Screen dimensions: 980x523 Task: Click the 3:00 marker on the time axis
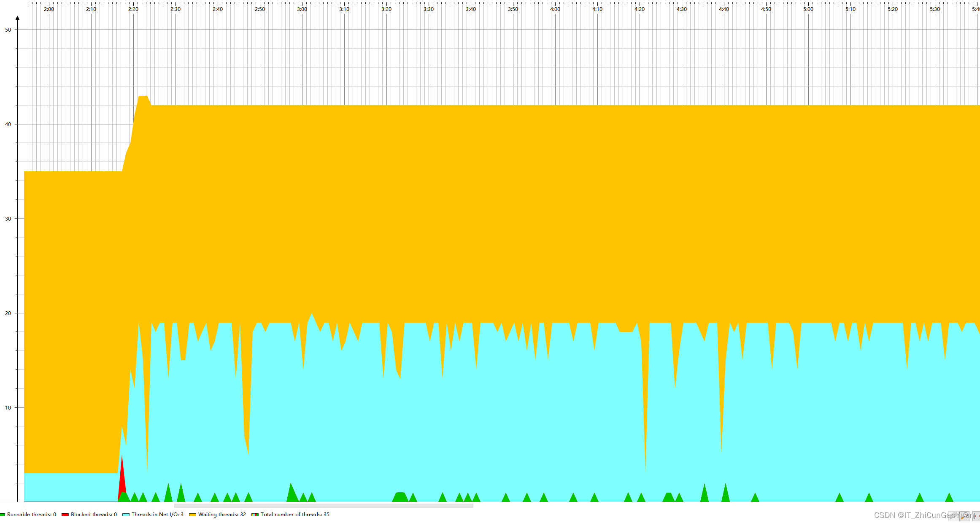pyautogui.click(x=302, y=9)
